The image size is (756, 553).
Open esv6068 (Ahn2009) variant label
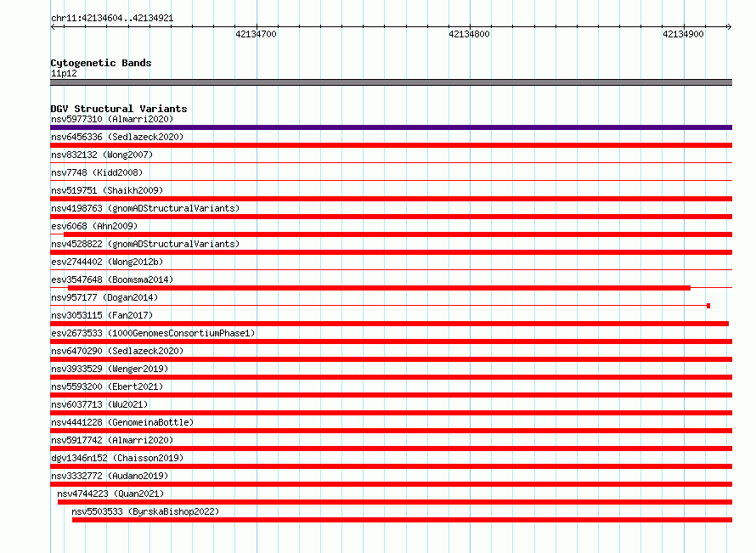pyautogui.click(x=94, y=226)
